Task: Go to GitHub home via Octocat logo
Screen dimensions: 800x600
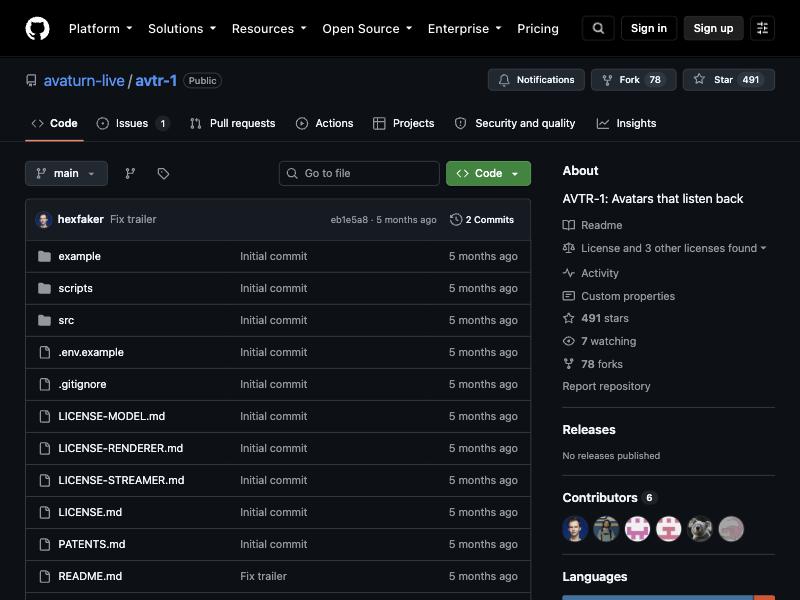Action: [x=37, y=28]
